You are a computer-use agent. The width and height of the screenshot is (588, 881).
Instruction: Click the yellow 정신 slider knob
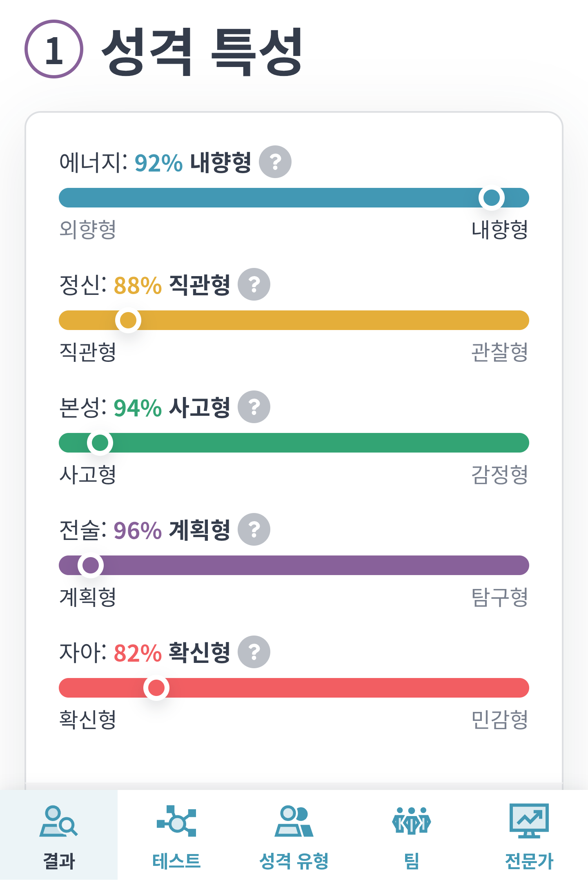pyautogui.click(x=128, y=320)
